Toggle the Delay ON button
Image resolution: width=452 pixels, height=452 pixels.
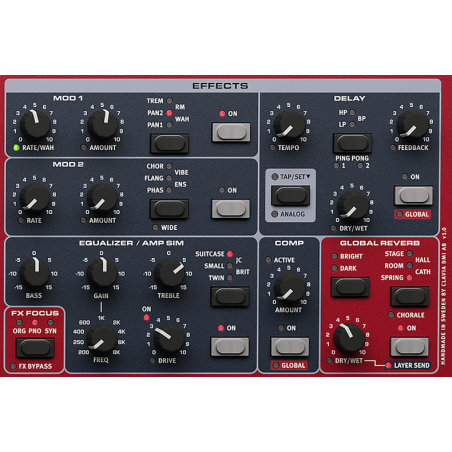pyautogui.click(x=414, y=195)
